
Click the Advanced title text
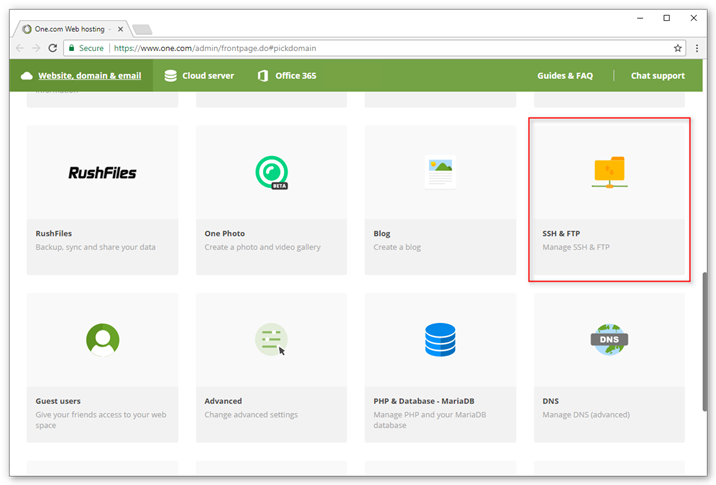223,401
